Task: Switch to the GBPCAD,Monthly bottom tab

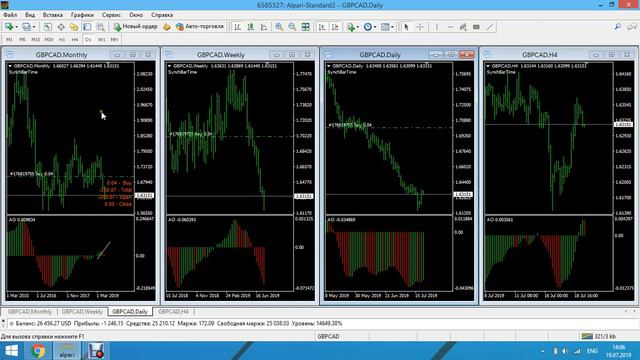Action: click(x=30, y=311)
